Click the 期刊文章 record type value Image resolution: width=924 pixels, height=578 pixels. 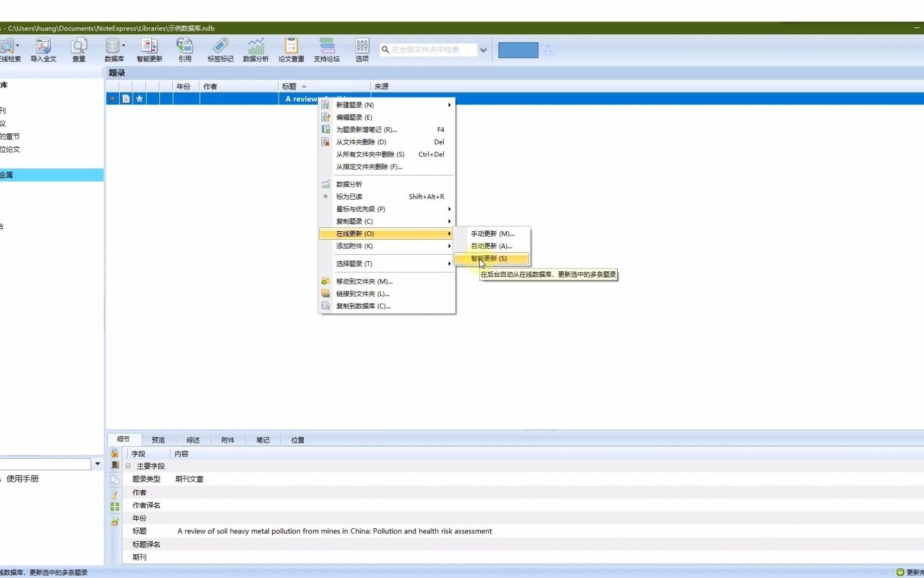pos(189,479)
